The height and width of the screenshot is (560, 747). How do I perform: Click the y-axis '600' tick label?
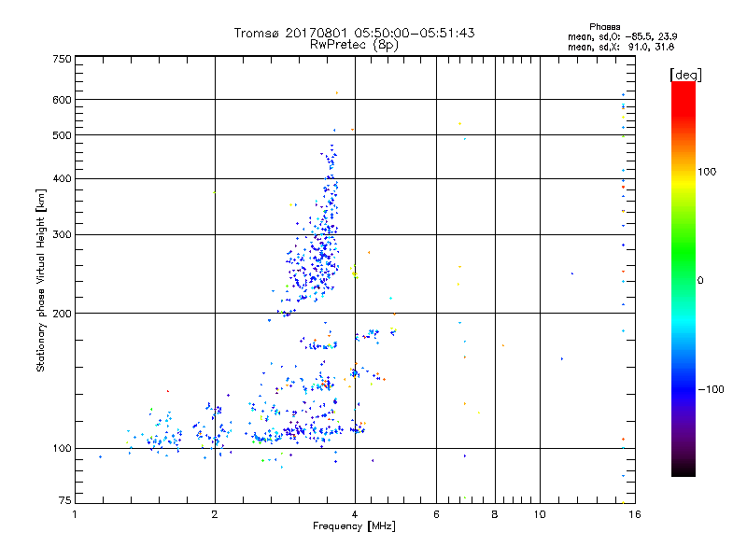(62, 100)
